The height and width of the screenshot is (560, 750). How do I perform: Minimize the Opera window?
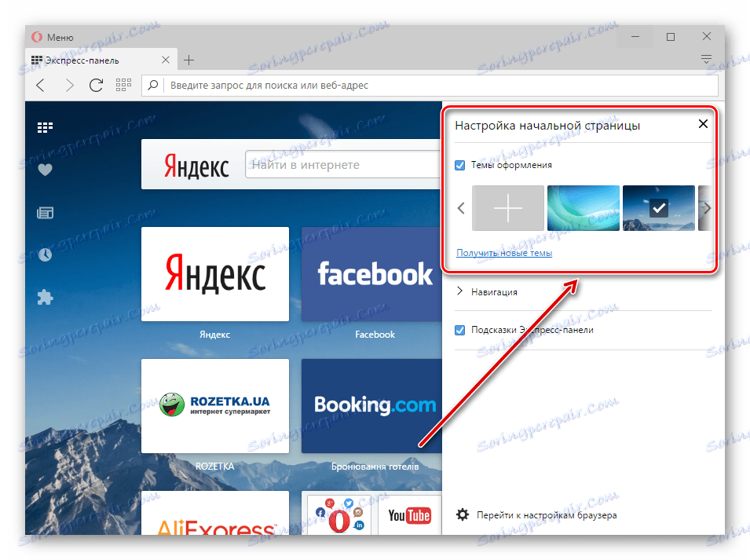[635, 37]
